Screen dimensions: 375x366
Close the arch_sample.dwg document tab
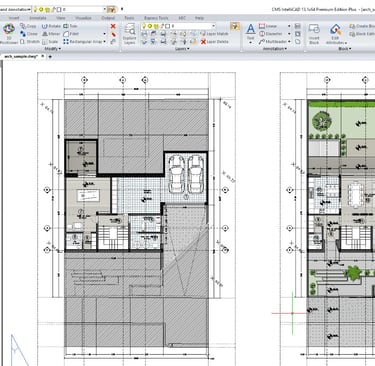[x=43, y=56]
